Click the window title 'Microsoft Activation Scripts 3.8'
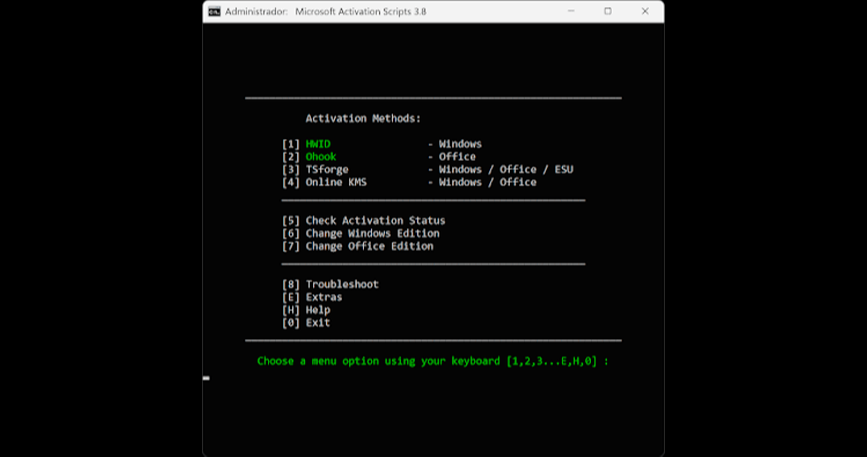This screenshot has height=457, width=867. click(361, 11)
